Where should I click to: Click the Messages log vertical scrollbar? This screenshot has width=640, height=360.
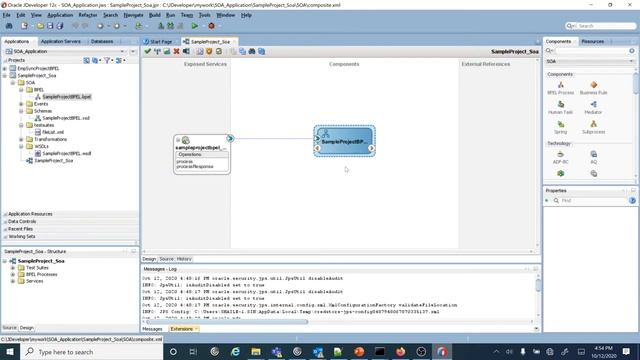coord(538,285)
